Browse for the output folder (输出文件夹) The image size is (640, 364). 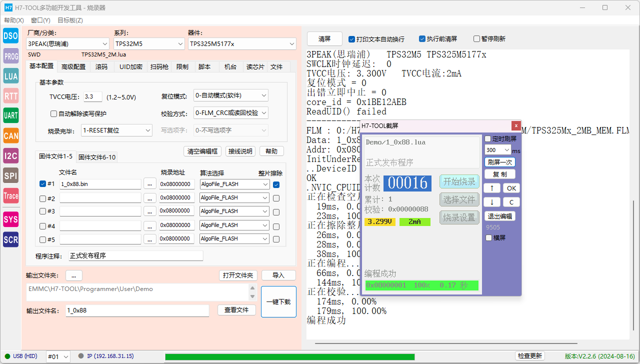[74, 275]
